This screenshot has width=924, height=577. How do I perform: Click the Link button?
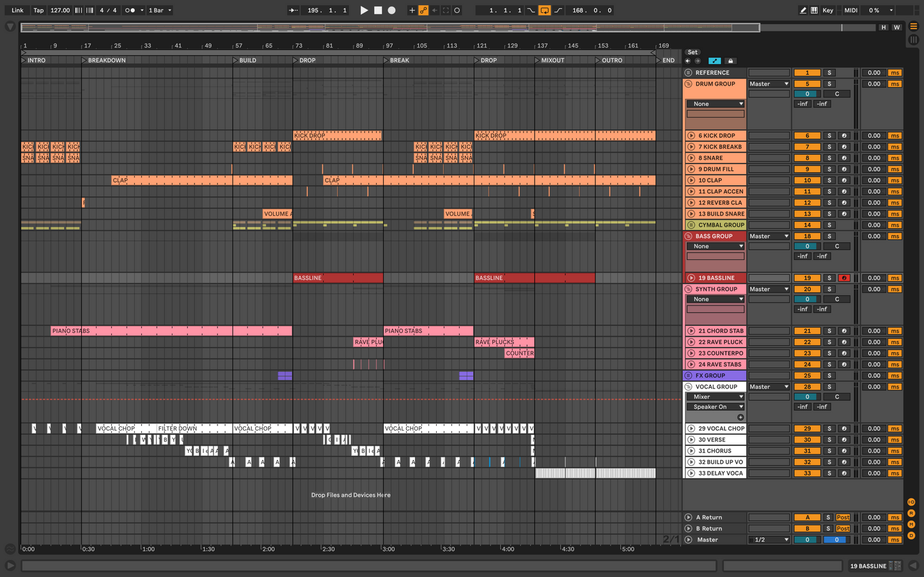17,10
